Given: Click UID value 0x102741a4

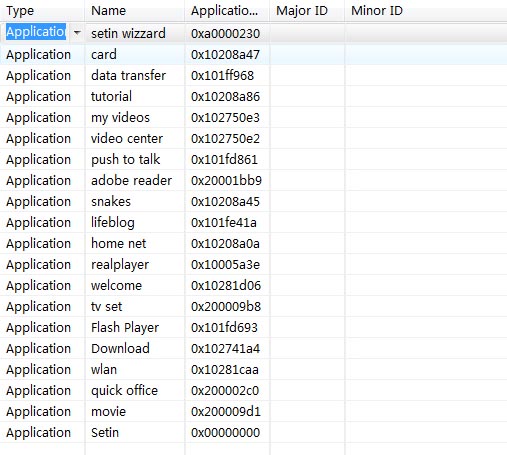Looking at the screenshot, I should tap(225, 348).
